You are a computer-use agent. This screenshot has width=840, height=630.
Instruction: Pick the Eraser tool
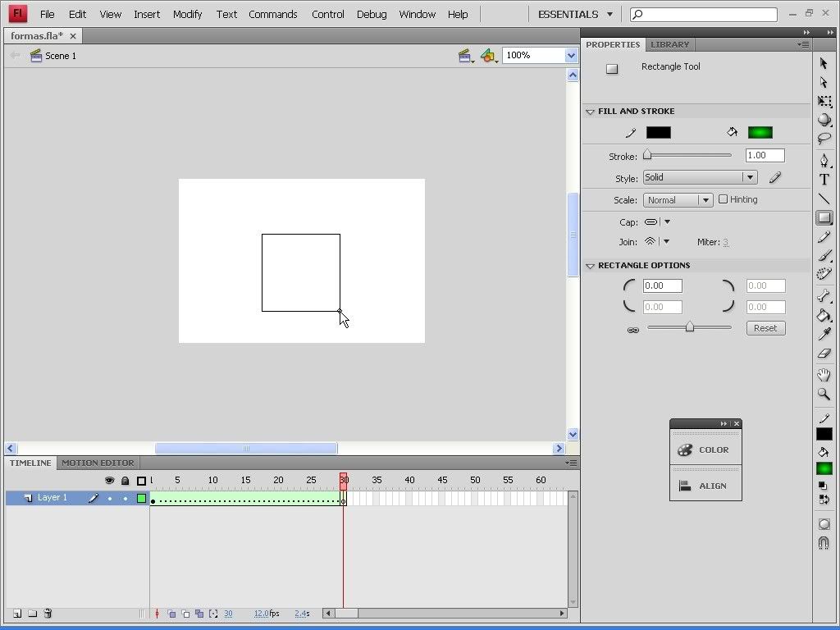(x=824, y=354)
